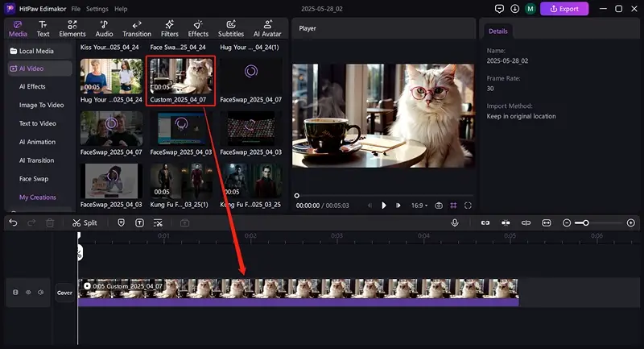
Task: Open the Elements tab
Action: coord(72,29)
